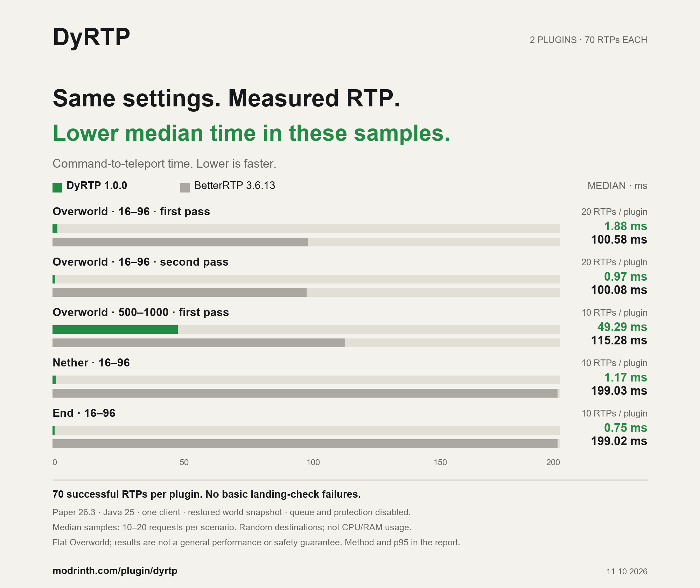Click the 199.03 ms value
This screenshot has height=588, width=700.
coord(619,391)
